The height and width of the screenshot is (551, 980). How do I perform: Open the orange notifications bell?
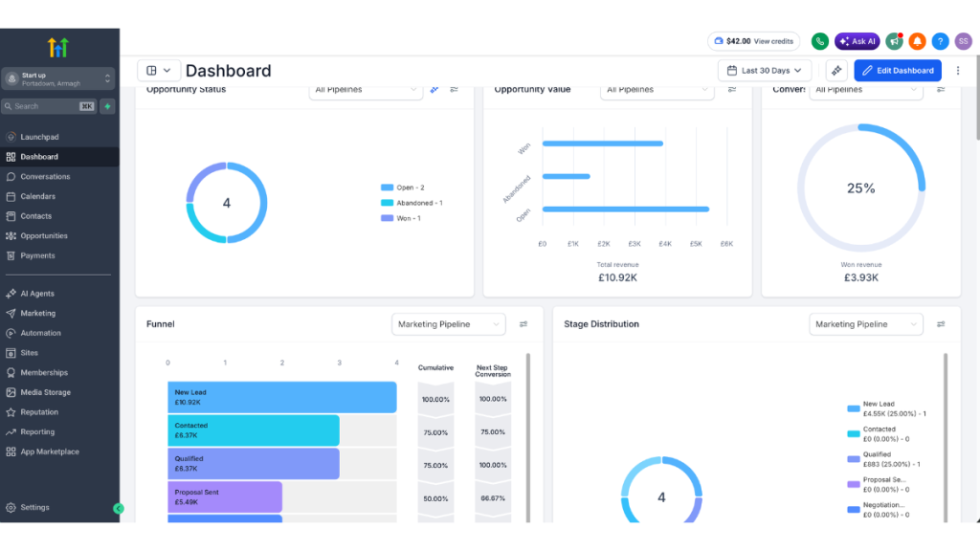click(x=917, y=41)
